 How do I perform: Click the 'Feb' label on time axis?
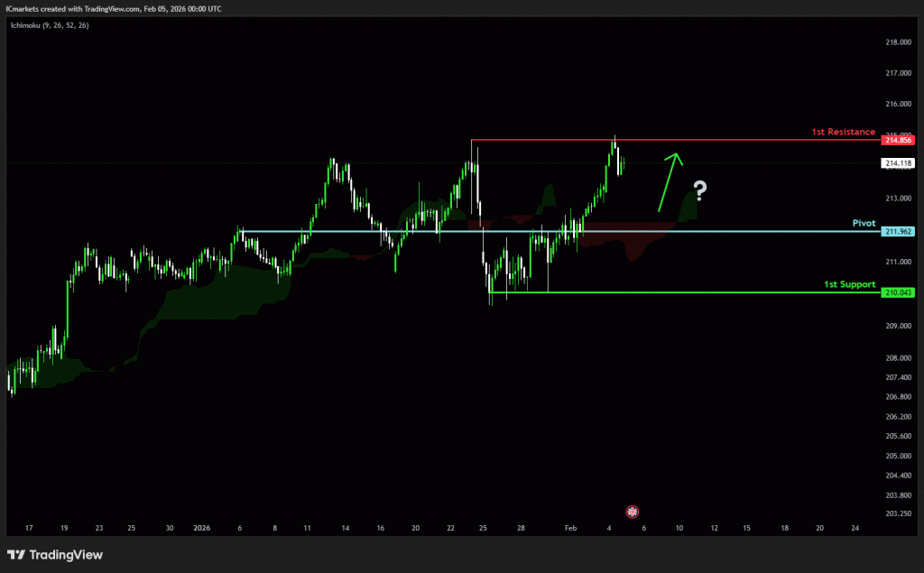569,527
